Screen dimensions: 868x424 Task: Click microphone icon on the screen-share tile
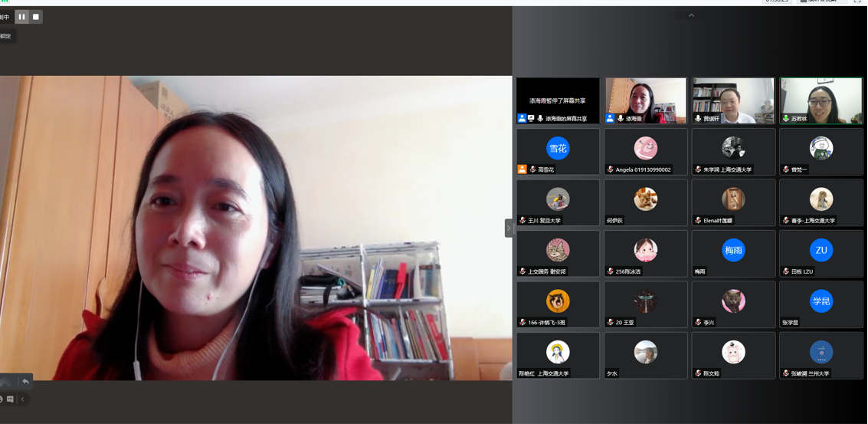click(x=540, y=118)
